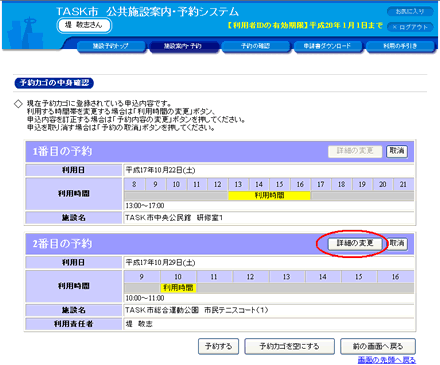
Task: Click the yellow 利用時間 block in reservation 2
Action: click(x=178, y=288)
